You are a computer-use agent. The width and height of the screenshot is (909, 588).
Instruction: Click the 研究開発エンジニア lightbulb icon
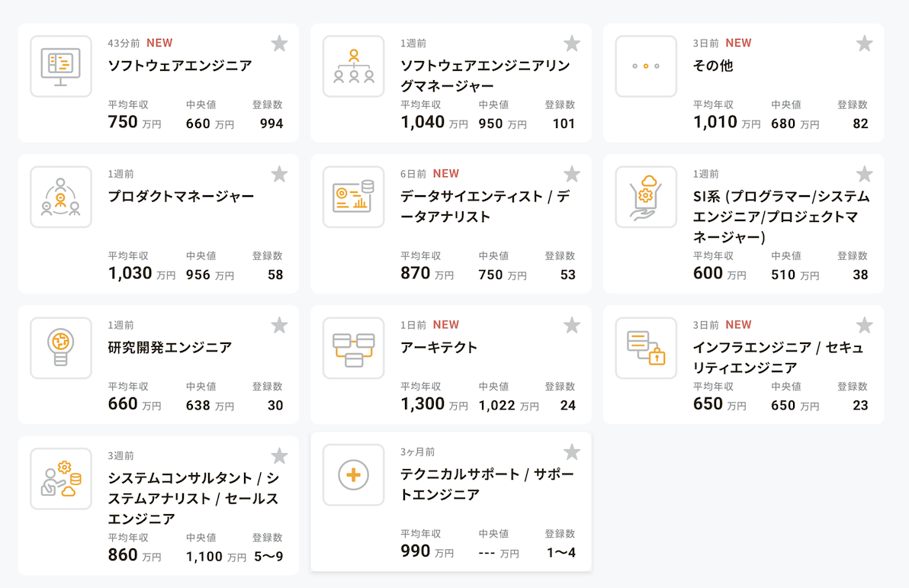click(x=61, y=348)
